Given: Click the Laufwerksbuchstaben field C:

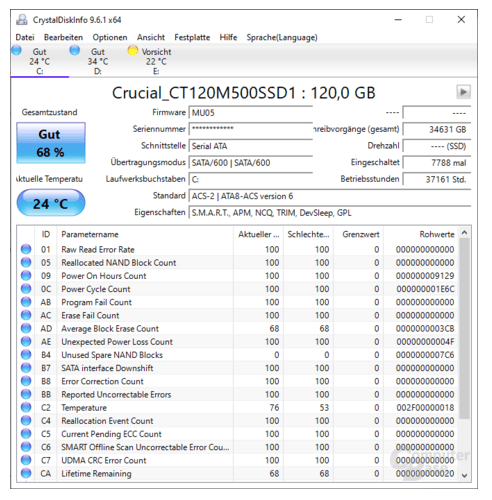Looking at the screenshot, I should [251, 179].
